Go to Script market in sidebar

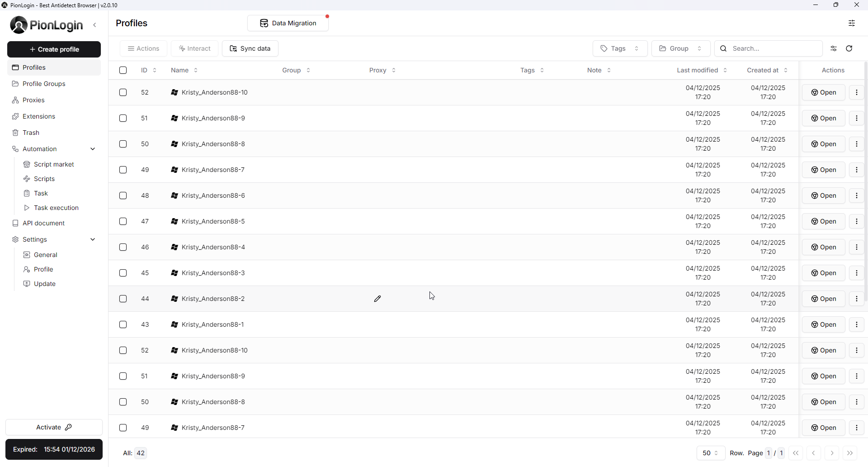point(54,164)
